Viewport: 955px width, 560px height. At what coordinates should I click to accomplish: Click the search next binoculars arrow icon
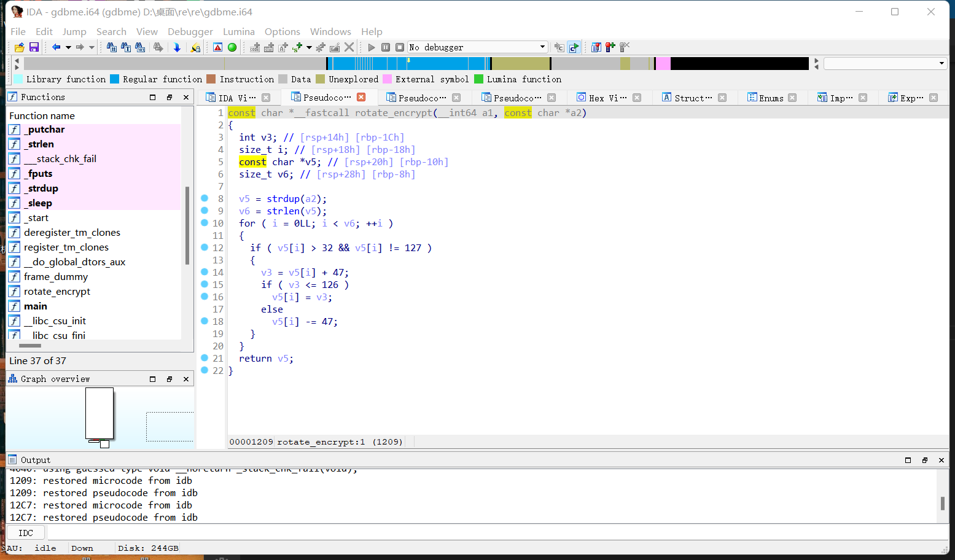[x=158, y=47]
